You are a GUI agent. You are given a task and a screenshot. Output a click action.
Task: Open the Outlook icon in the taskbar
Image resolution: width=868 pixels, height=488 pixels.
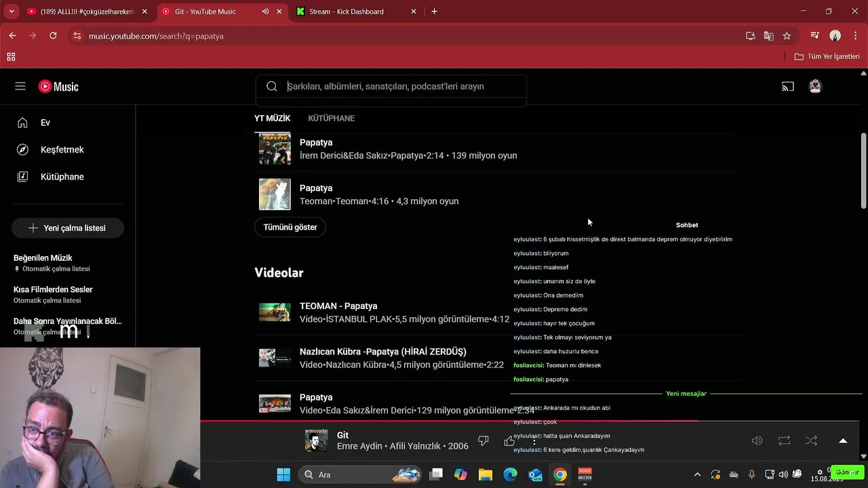point(535,474)
